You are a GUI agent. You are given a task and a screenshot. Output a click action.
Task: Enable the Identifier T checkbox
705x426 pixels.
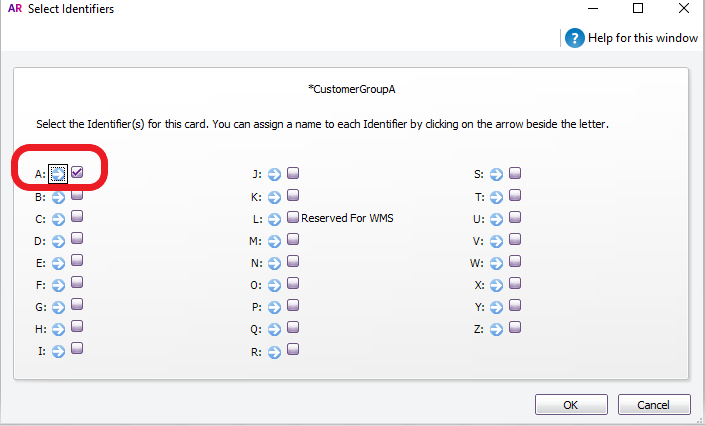coord(515,195)
